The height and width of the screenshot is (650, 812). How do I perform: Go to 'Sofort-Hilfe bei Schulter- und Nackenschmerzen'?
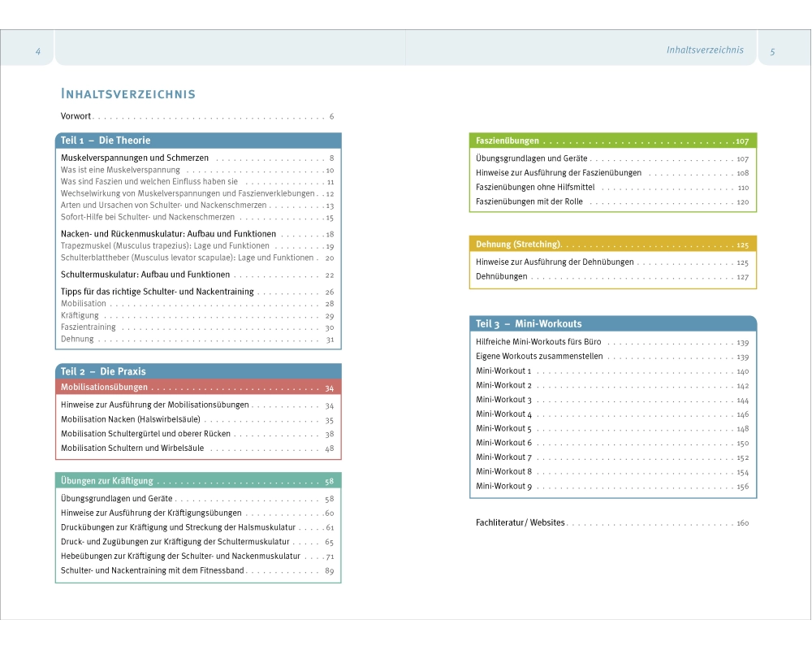[147, 217]
